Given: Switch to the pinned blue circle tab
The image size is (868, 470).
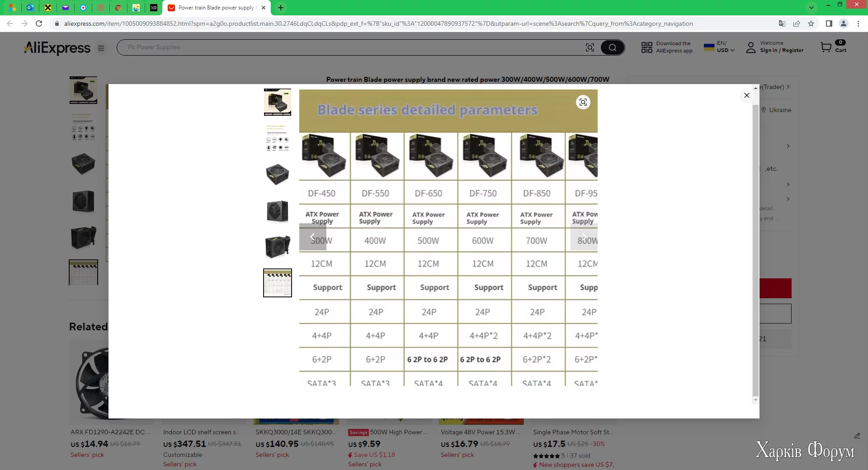Looking at the screenshot, I should coord(83,8).
